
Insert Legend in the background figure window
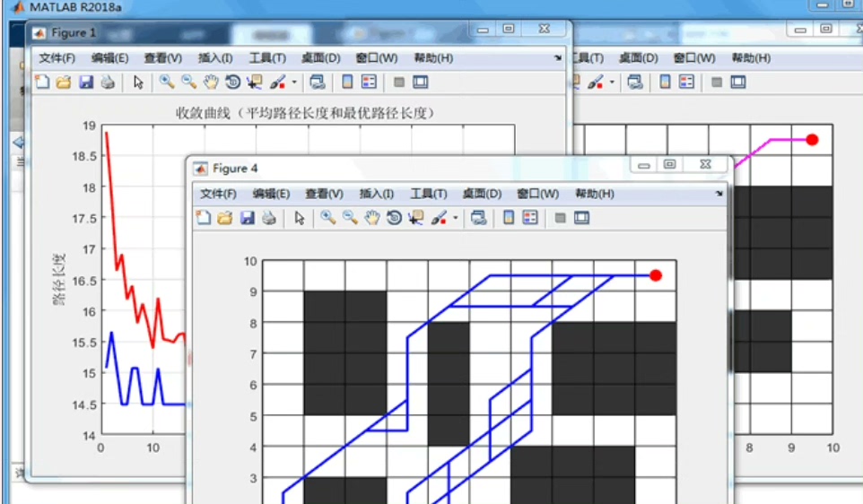coord(686,82)
